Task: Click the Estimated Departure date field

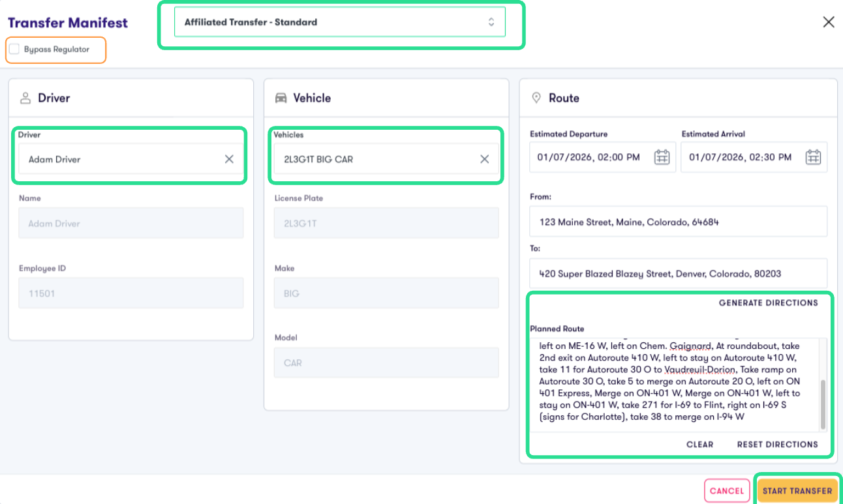Action: [x=602, y=157]
